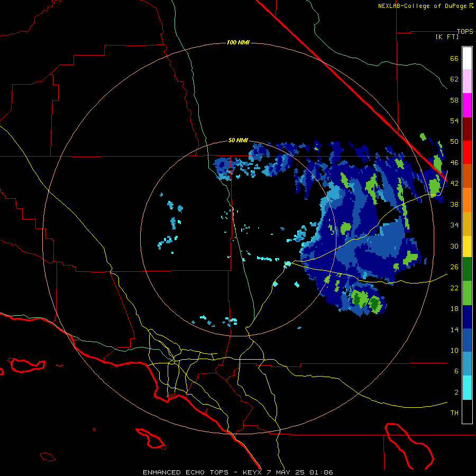Click the TOPS legend heading
The width and height of the screenshot is (476, 476).
465,31
